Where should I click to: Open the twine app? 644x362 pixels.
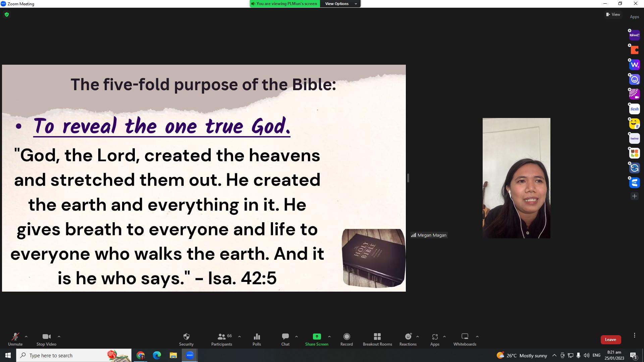(634, 138)
